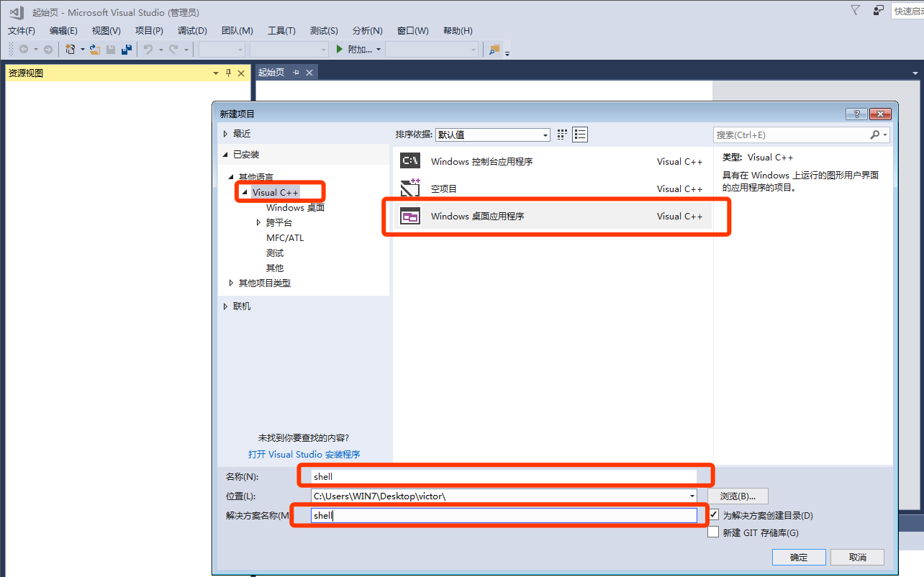Click the New Project toolbar icon

point(71,49)
